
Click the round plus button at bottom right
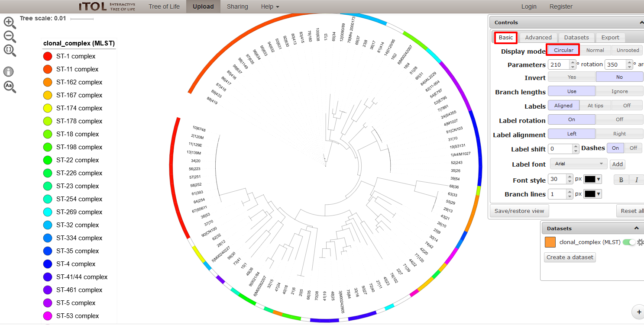tap(638, 312)
